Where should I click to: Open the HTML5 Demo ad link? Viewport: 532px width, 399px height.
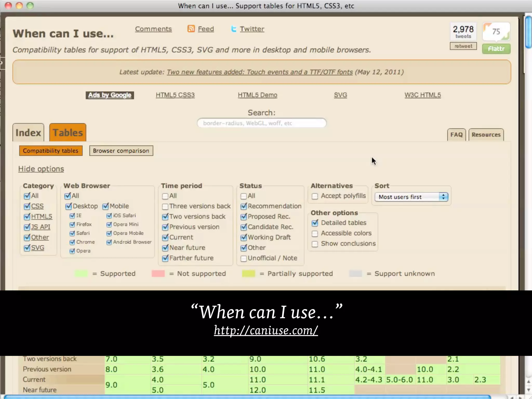[x=257, y=95]
